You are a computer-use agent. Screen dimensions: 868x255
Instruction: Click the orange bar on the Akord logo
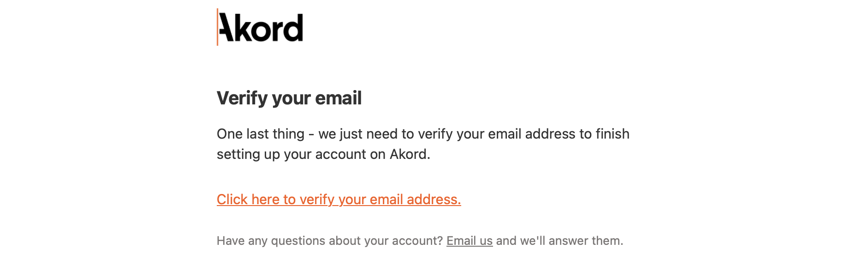218,27
